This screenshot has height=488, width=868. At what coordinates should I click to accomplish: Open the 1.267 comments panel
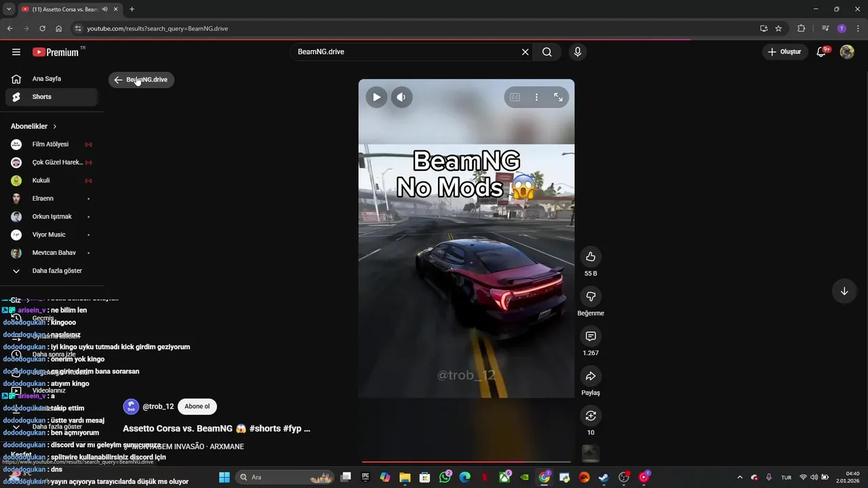(591, 336)
